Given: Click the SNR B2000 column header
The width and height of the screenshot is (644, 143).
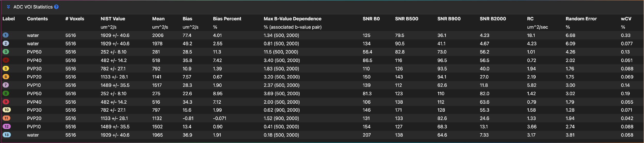Looking at the screenshot, I should click(493, 19).
